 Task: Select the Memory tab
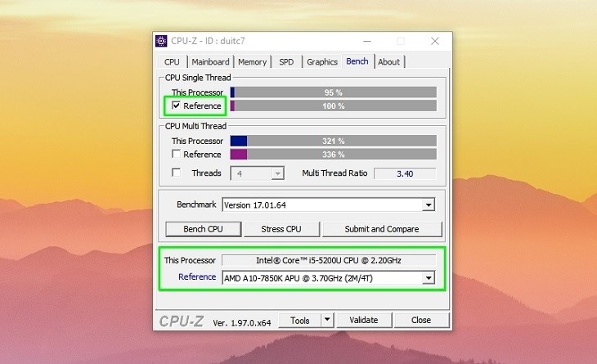[252, 62]
